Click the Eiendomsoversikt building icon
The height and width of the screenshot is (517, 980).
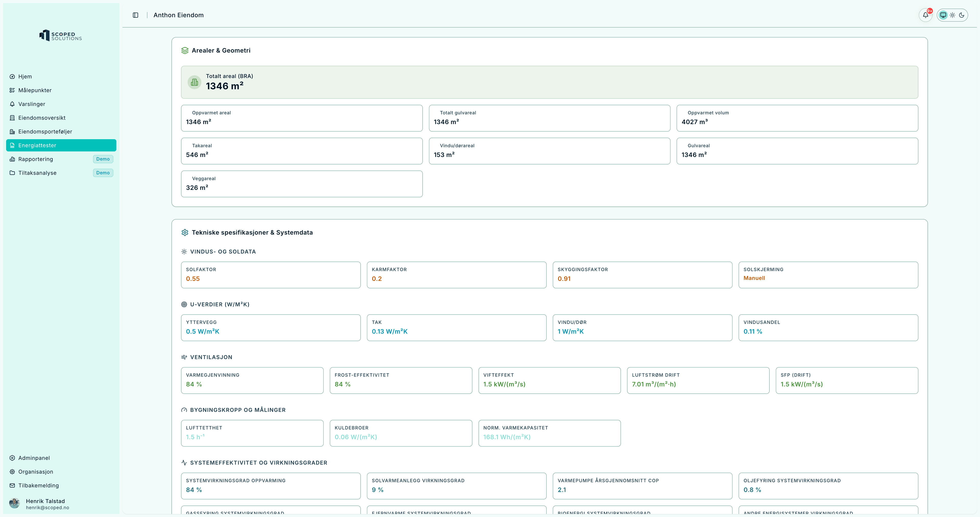12,118
